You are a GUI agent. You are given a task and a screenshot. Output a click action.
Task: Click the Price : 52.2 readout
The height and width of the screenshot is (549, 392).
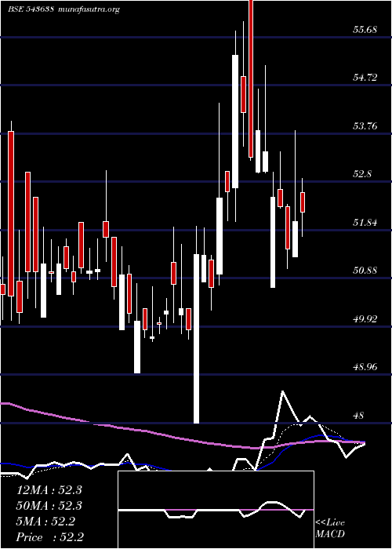coord(49,537)
